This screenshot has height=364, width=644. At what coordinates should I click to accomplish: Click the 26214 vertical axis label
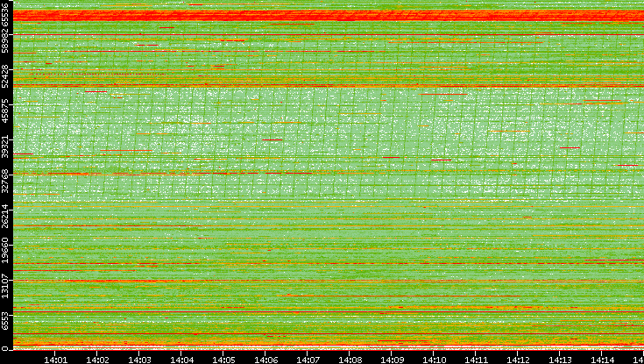(4, 217)
